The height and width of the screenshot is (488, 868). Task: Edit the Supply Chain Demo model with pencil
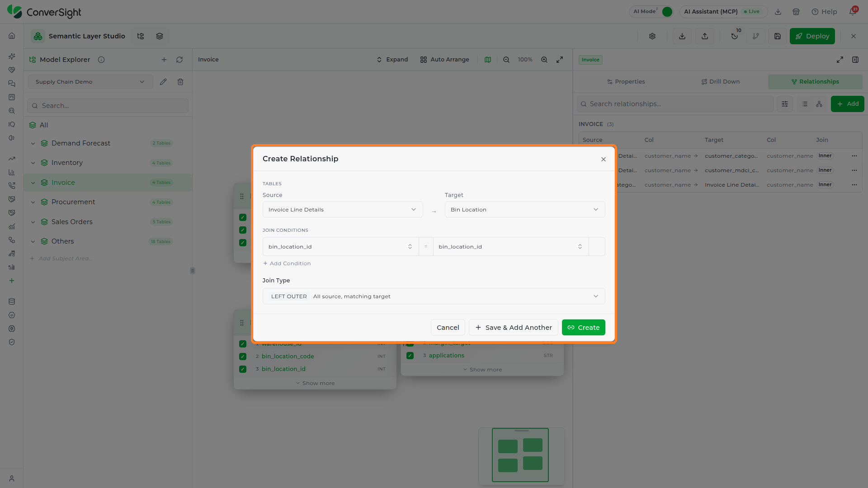click(163, 82)
